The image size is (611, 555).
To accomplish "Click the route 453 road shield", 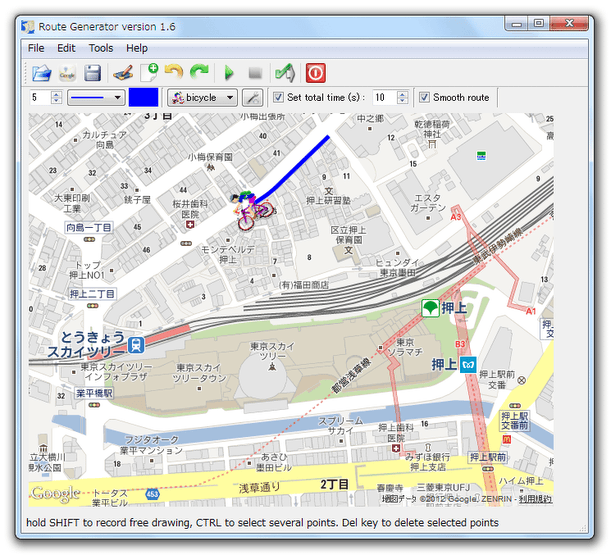I will [x=152, y=494].
